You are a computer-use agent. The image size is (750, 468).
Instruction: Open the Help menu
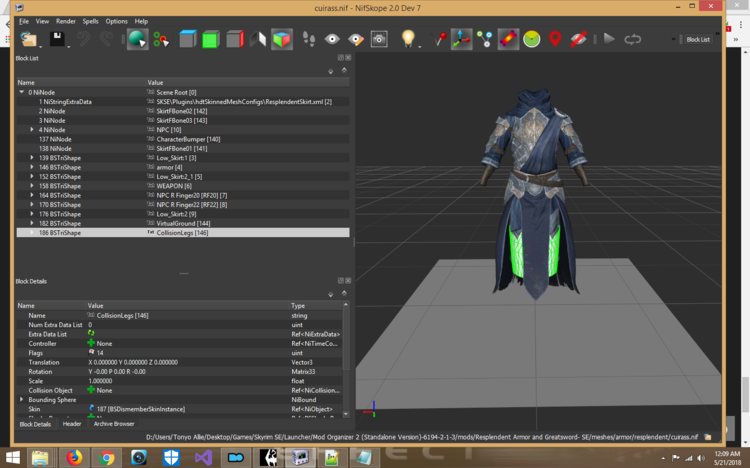141,22
